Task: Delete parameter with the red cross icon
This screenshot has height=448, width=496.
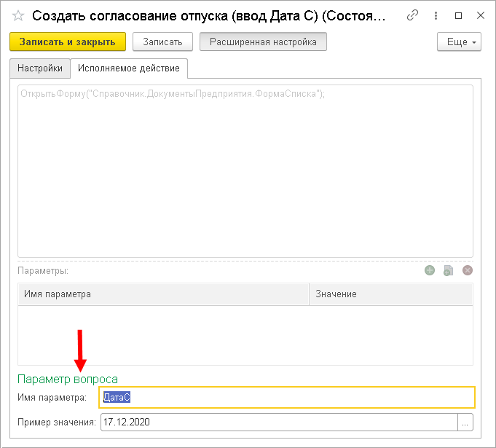Action: tap(468, 270)
